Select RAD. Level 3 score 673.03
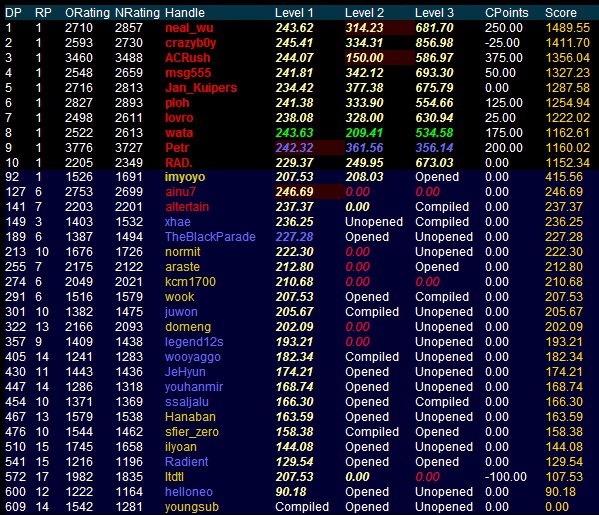The height and width of the screenshot is (515, 599). [x=434, y=163]
